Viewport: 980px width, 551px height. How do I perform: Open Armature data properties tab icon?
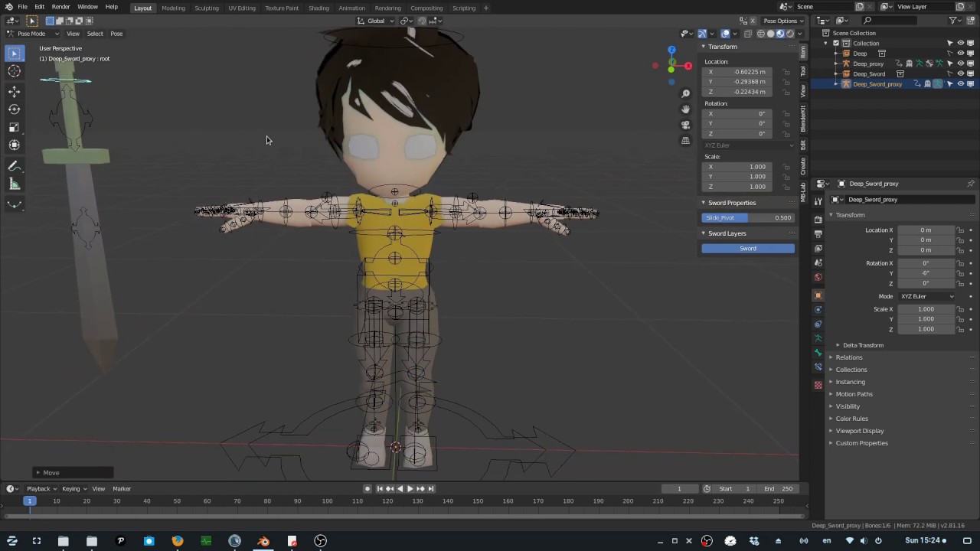[x=818, y=338]
